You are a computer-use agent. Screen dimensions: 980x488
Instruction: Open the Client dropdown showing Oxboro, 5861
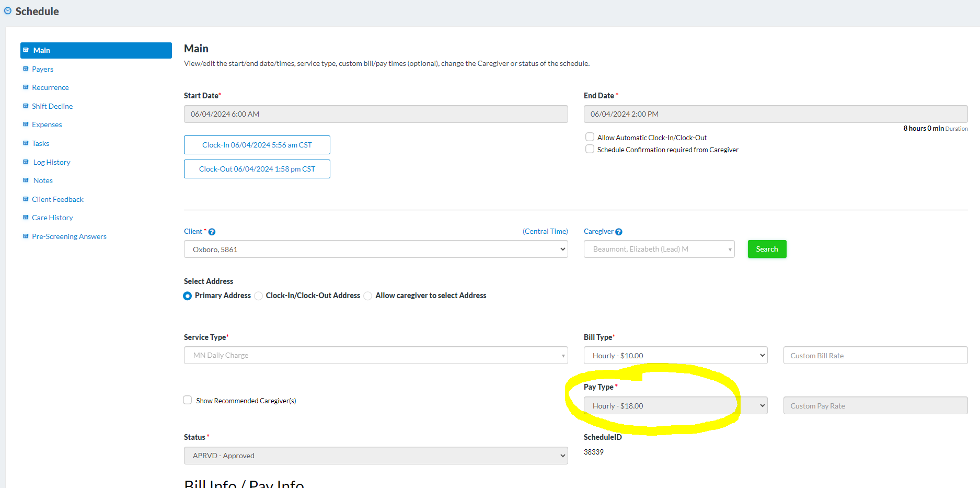375,249
